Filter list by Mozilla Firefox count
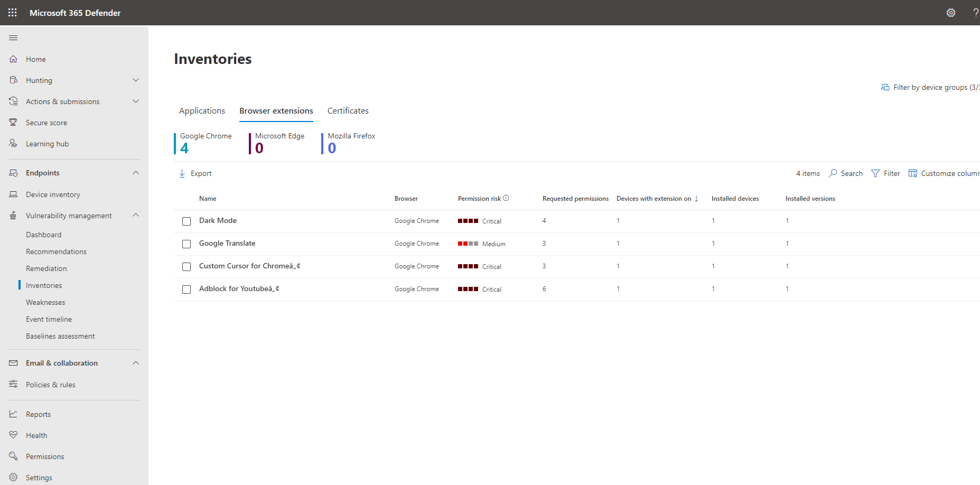The width and height of the screenshot is (980, 485). click(x=349, y=143)
